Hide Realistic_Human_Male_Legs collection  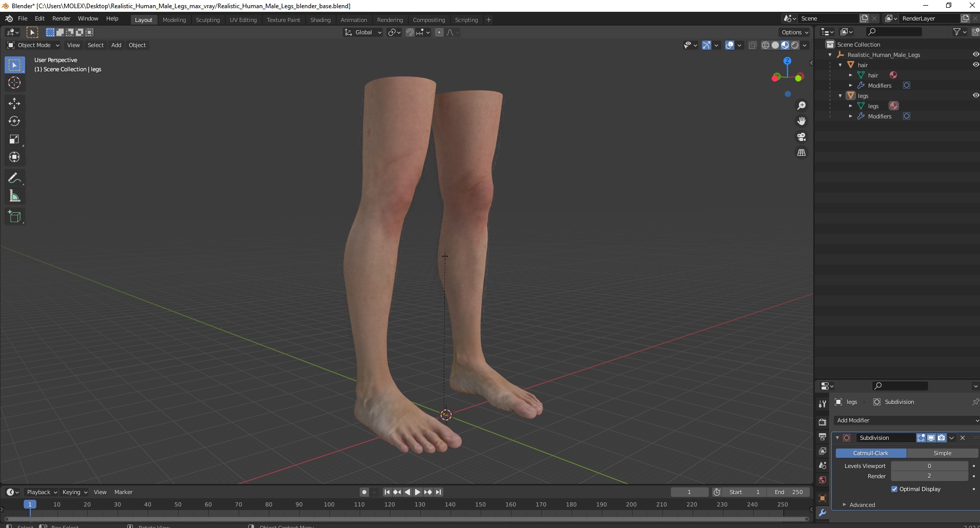[x=975, y=54]
